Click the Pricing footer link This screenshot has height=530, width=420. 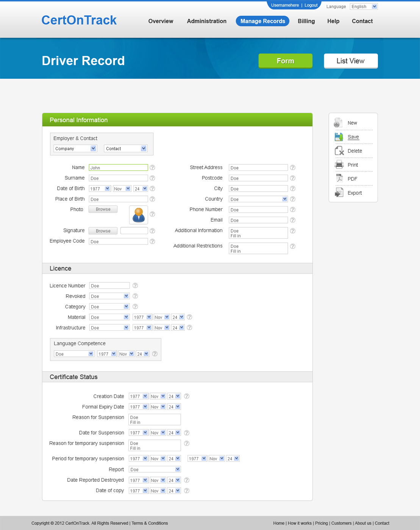pos(322,523)
